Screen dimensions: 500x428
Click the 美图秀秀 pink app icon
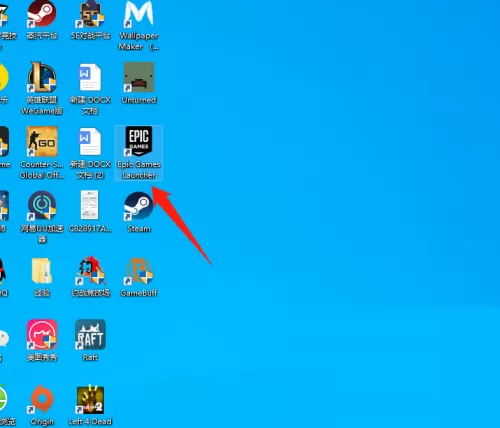pos(42,335)
